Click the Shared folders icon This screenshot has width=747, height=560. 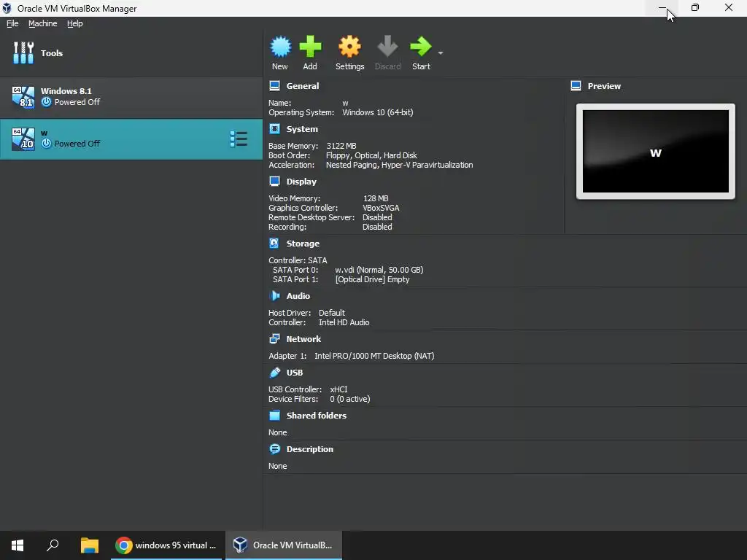[274, 415]
